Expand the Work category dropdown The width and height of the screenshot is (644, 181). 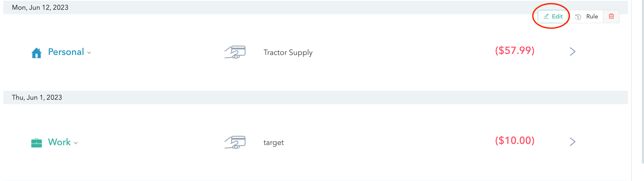76,143
